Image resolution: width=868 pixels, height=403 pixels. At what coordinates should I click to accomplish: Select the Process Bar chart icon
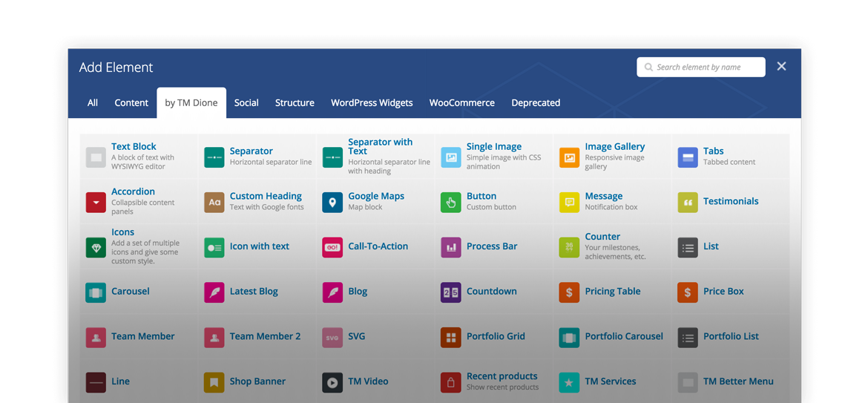coord(450,247)
